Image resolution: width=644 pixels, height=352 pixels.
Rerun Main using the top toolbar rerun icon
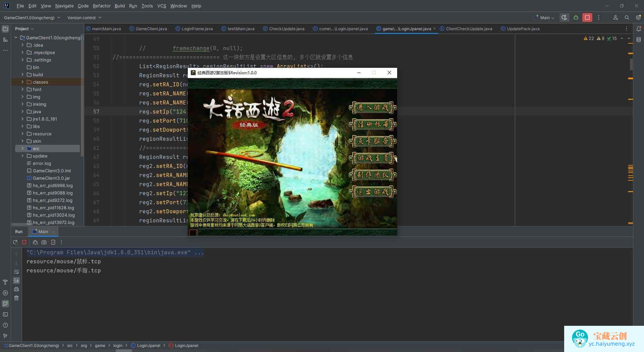[x=565, y=17]
